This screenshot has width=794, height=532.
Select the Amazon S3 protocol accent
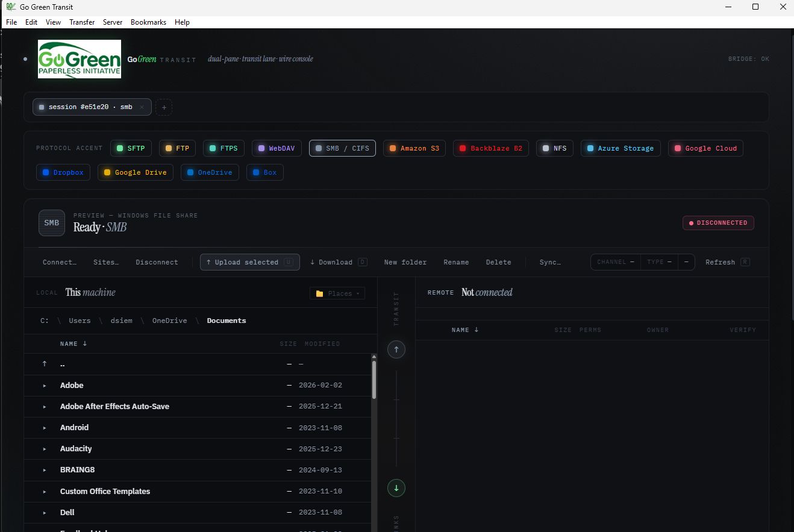point(414,148)
